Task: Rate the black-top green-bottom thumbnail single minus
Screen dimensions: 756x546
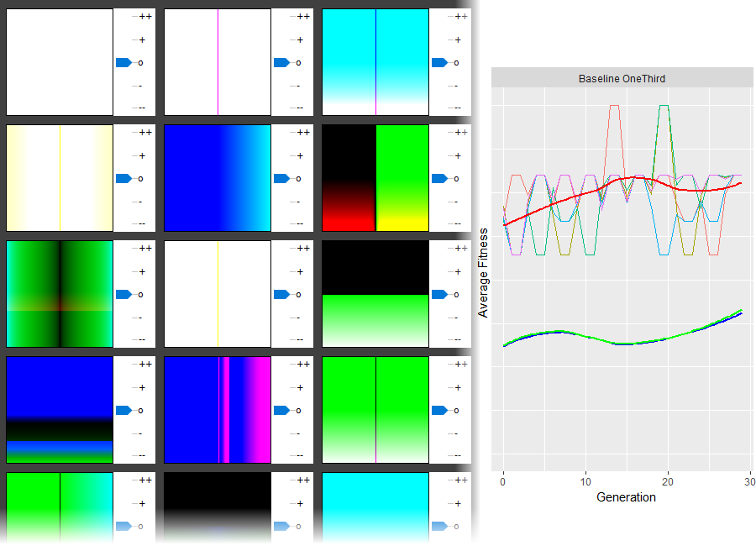Action: [x=455, y=318]
